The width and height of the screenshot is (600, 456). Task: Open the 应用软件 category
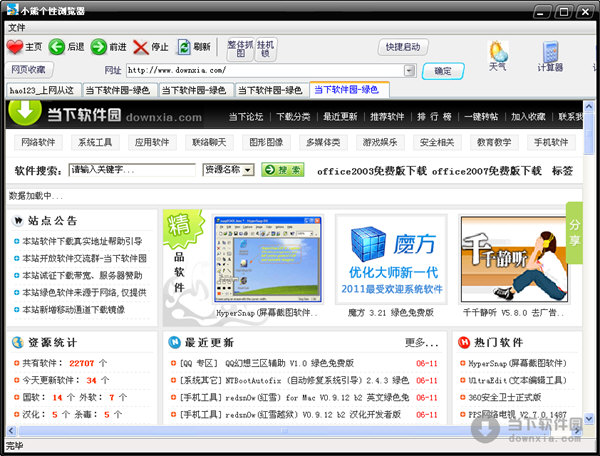click(152, 142)
